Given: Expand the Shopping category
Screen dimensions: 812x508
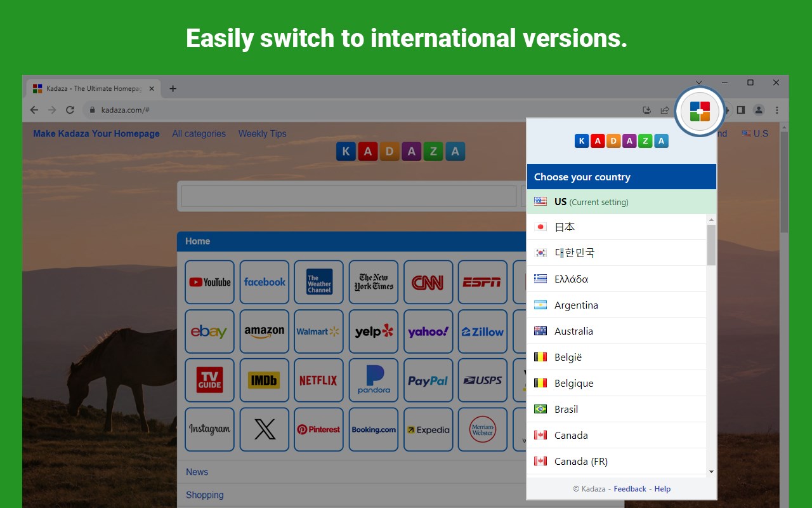Looking at the screenshot, I should [x=204, y=495].
